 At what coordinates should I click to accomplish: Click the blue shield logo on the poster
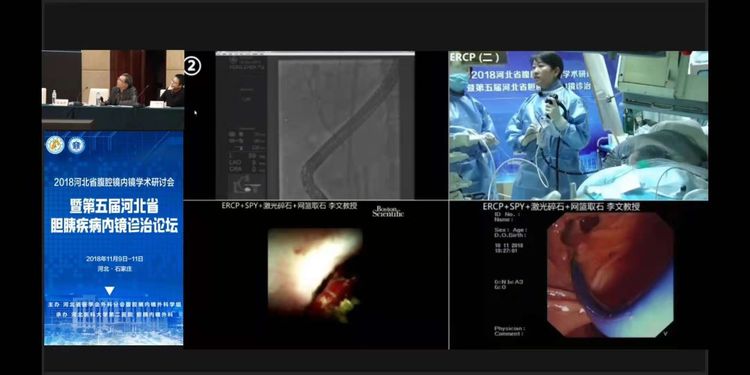point(77,145)
